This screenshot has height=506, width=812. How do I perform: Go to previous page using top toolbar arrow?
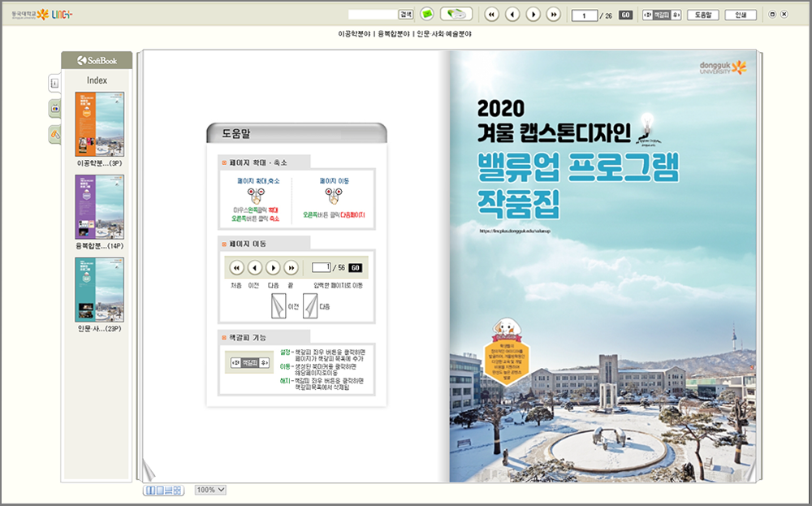pos(512,15)
